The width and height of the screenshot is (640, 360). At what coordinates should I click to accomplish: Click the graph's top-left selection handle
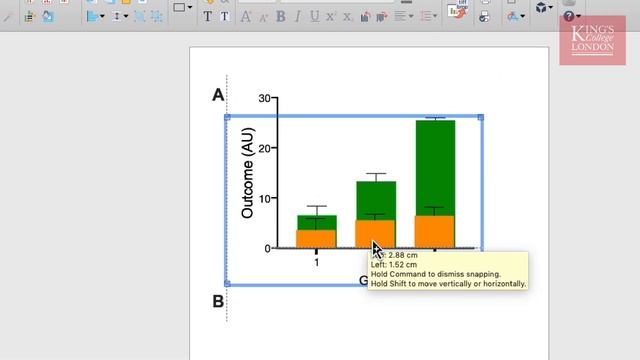point(227,117)
